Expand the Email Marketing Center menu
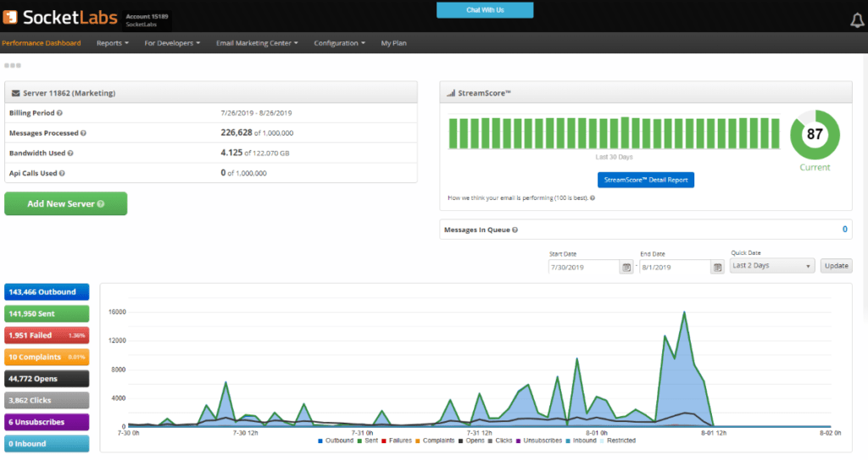This screenshot has width=868, height=460. pyautogui.click(x=257, y=43)
